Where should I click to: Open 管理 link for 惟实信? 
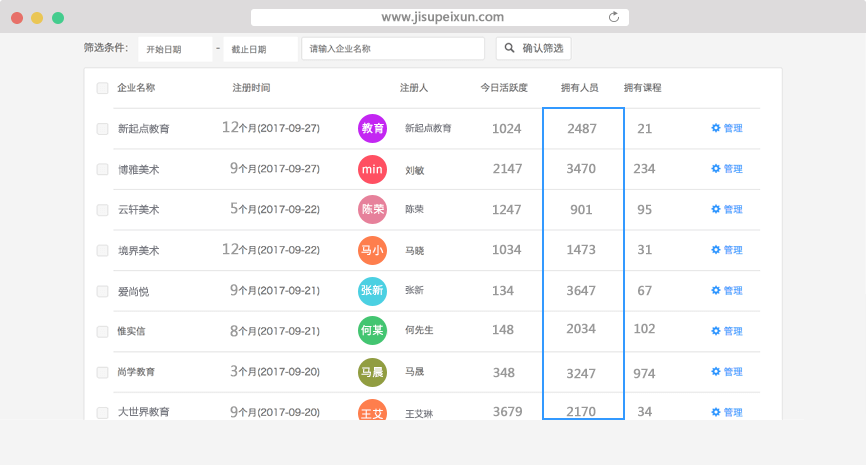tap(733, 331)
